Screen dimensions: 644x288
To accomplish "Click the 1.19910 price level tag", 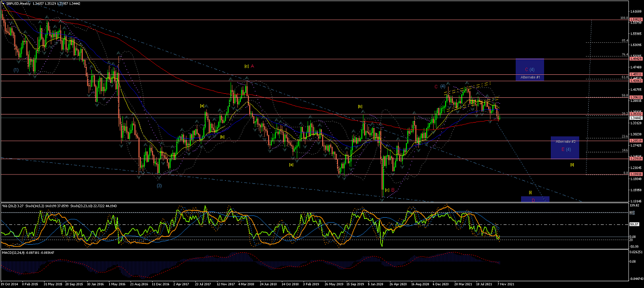I will coord(636,174).
